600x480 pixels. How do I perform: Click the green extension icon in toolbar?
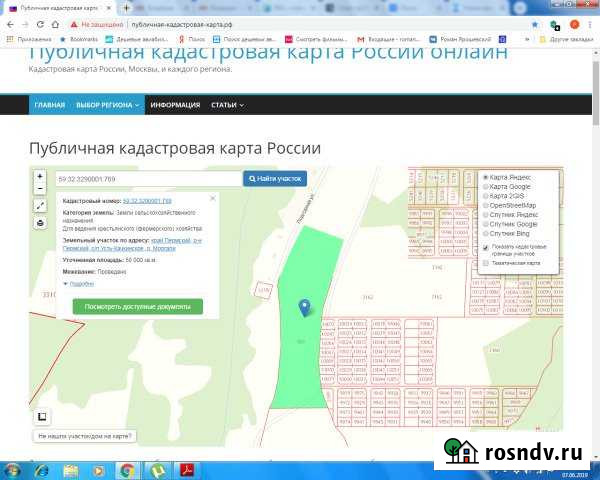555,25
